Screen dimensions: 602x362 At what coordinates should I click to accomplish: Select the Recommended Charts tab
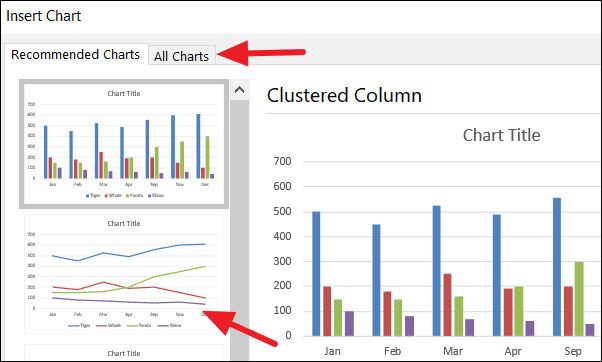tap(76, 55)
